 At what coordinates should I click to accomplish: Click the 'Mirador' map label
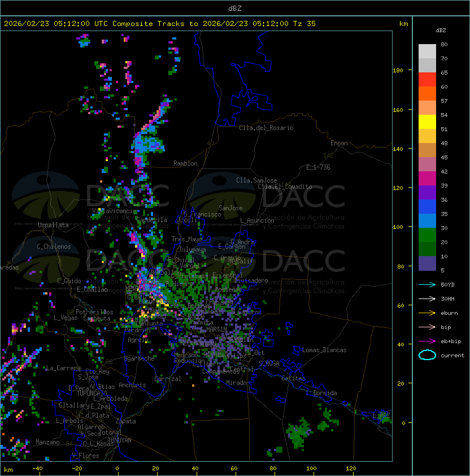click(238, 383)
